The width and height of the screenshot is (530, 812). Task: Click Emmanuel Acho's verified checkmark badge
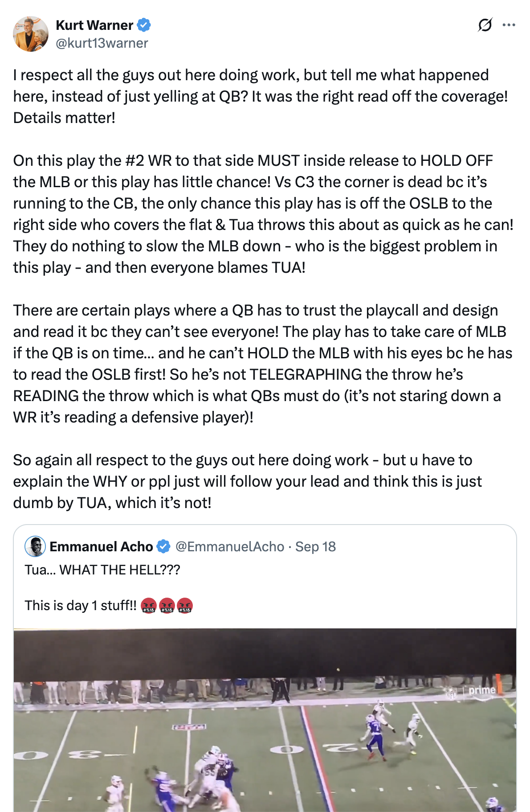tap(164, 546)
